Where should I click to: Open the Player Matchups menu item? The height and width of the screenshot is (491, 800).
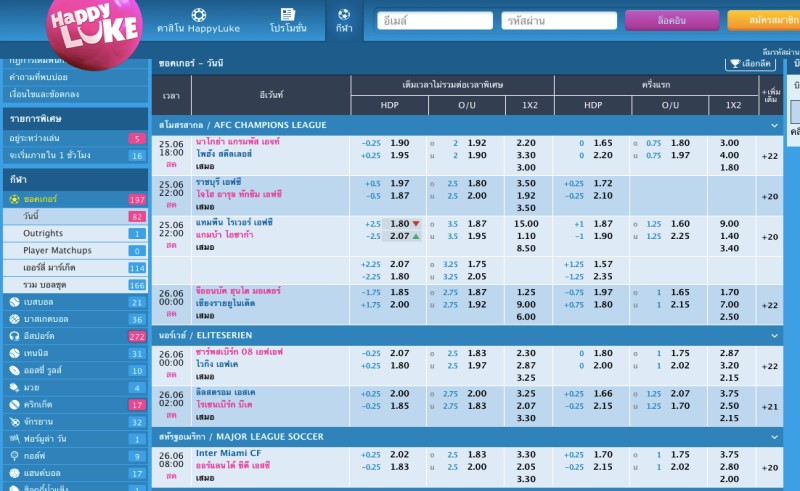(x=76, y=251)
